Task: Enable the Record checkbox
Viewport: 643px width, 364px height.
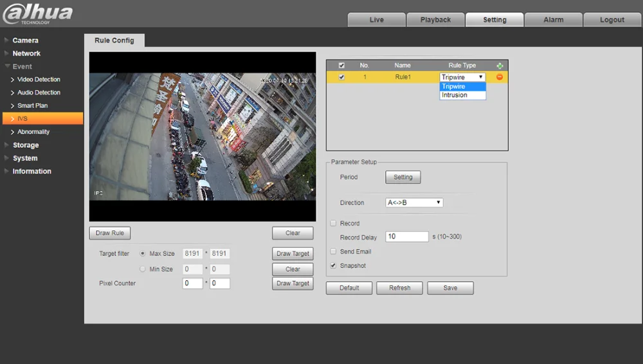Action: pyautogui.click(x=333, y=223)
